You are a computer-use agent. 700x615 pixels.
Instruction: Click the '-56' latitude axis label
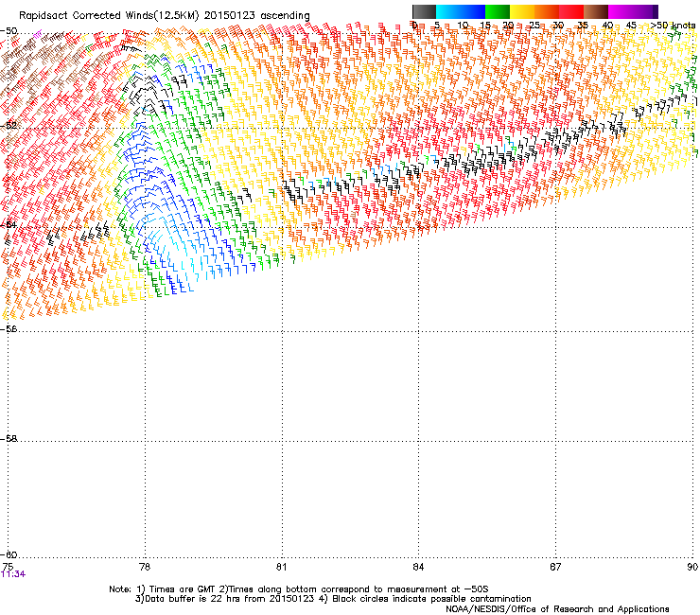9,328
